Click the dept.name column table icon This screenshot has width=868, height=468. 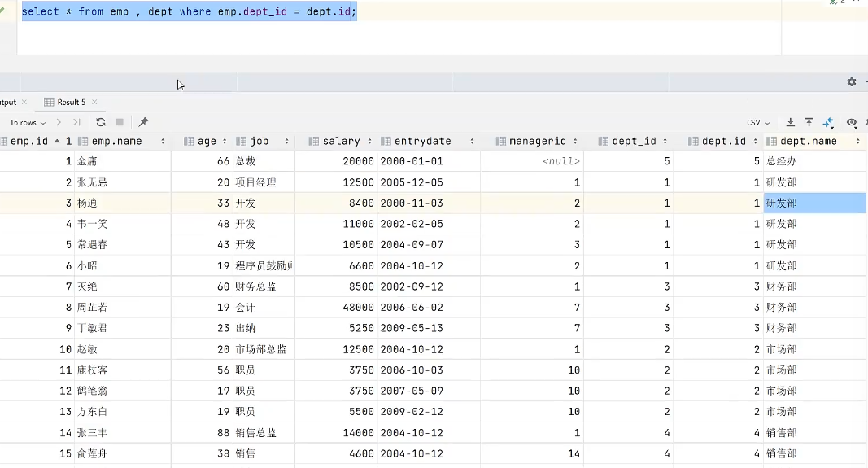point(772,142)
